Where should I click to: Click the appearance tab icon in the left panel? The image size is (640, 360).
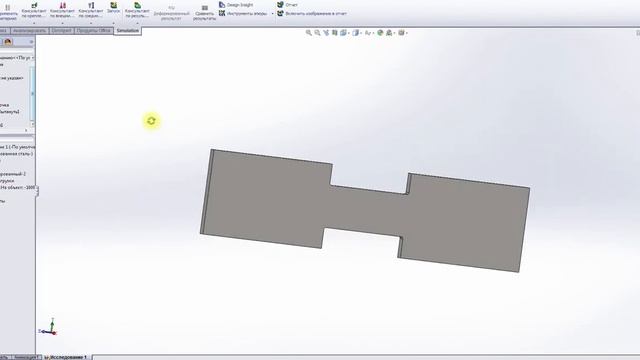8,42
